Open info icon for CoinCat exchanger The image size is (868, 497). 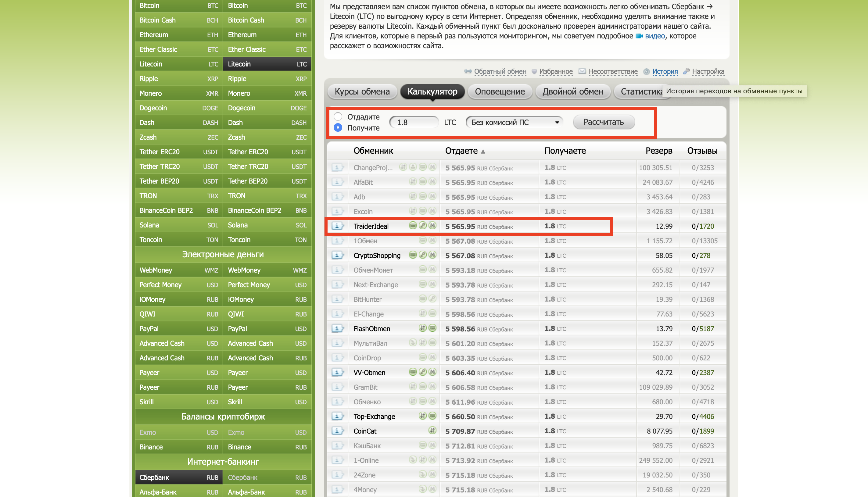click(337, 431)
